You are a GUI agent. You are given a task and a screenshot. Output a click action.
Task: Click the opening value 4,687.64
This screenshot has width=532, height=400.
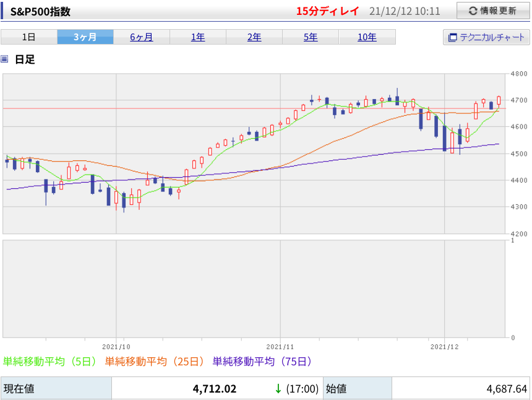[x=507, y=389]
